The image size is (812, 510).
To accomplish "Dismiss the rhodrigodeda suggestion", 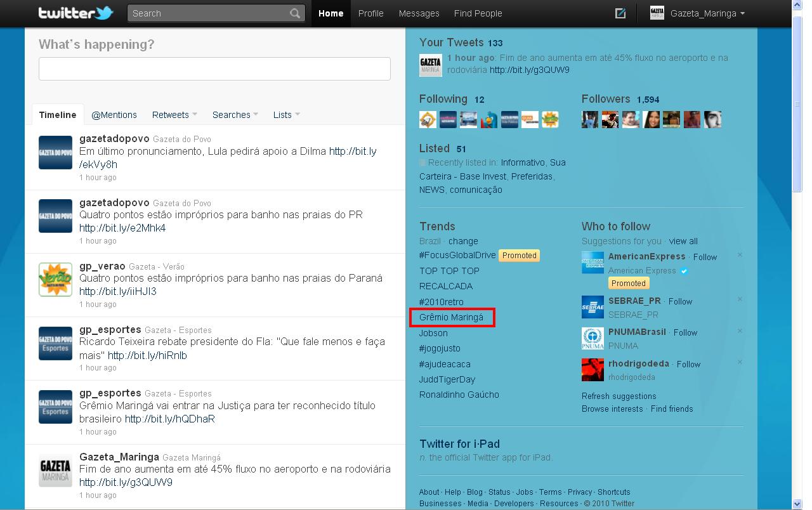I will point(740,362).
